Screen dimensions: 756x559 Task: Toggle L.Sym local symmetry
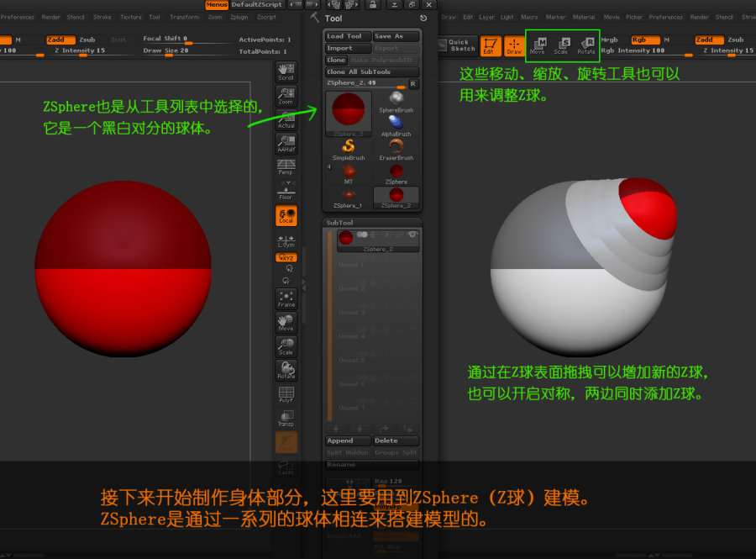coord(286,241)
